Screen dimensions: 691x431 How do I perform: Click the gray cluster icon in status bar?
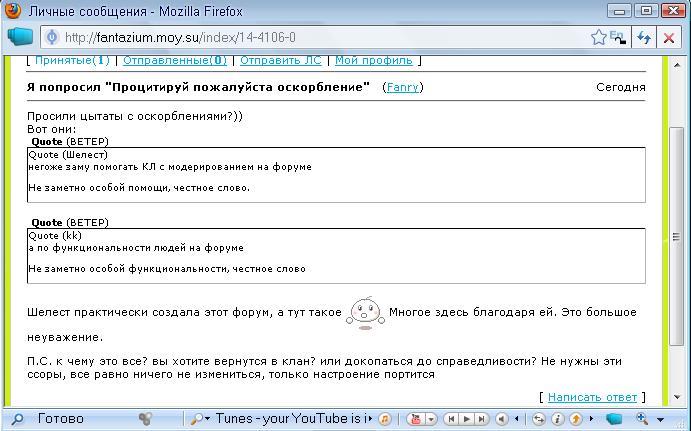(145, 419)
